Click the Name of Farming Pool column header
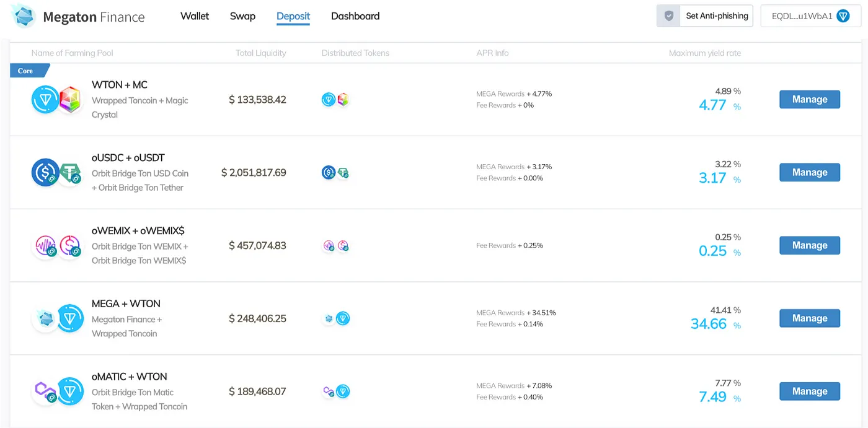Screen dimensions: 868x428 73,53
